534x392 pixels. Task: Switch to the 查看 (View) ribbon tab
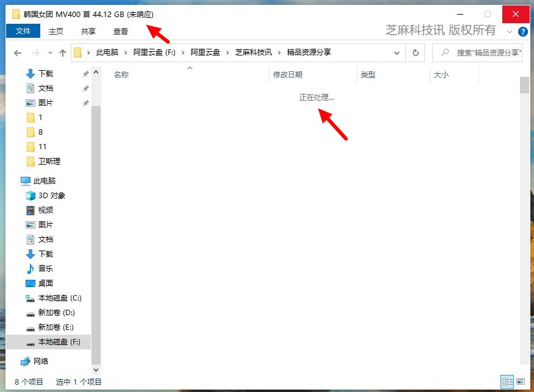tap(120, 31)
